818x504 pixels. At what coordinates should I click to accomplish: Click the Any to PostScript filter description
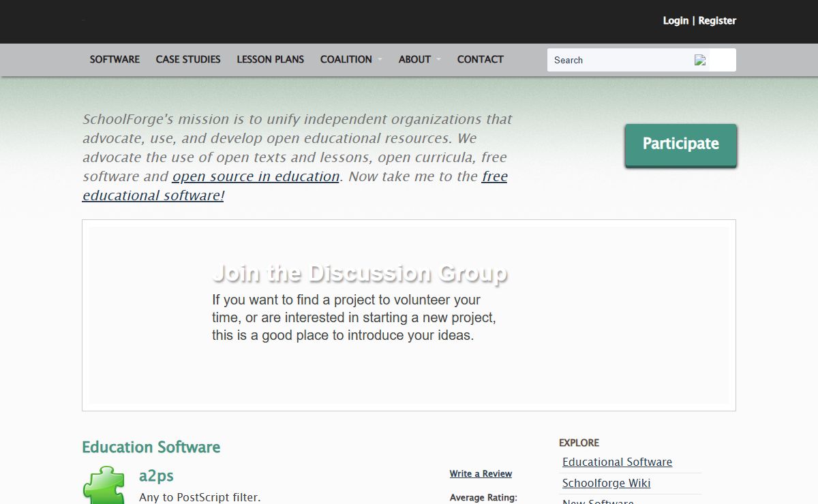[200, 497]
